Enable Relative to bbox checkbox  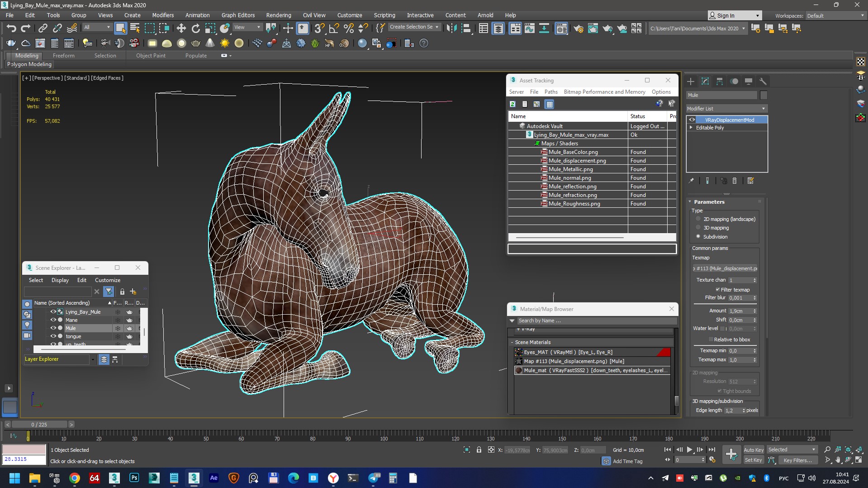coord(711,340)
